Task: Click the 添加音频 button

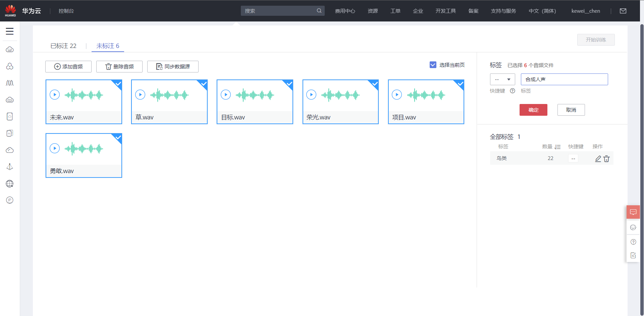Action: [68, 66]
